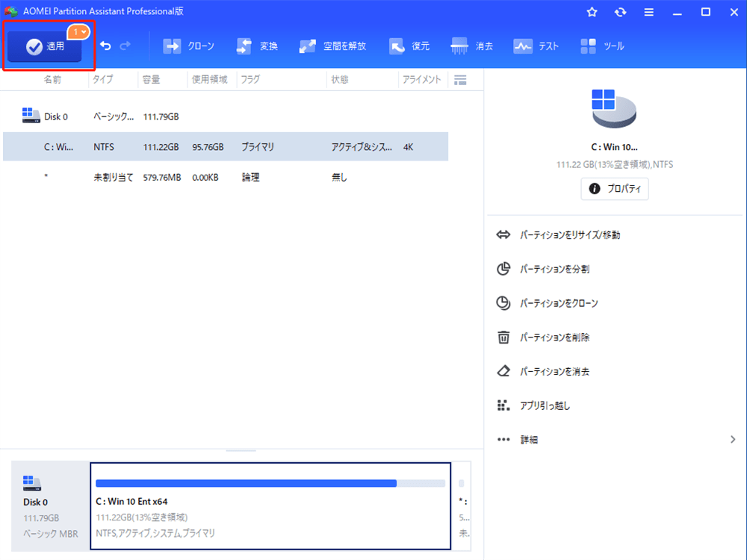Click the 無し status cell
The image size is (747, 560).
339,178
